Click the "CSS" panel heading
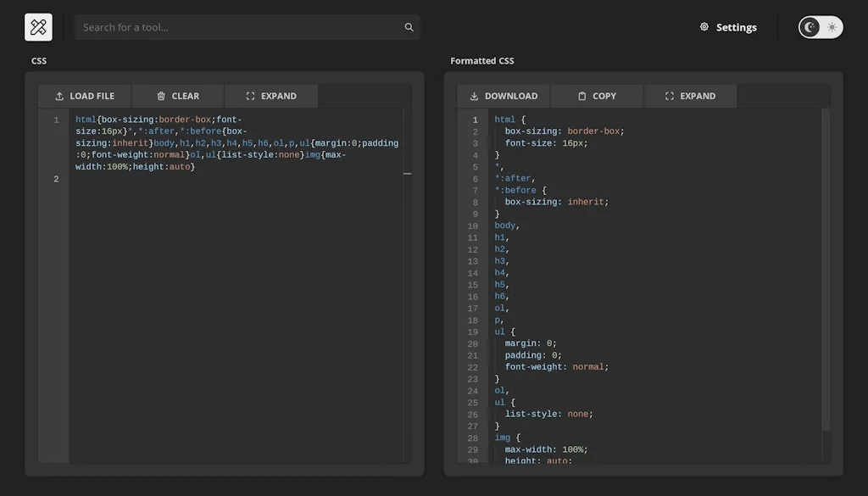868x496 pixels. tap(39, 61)
